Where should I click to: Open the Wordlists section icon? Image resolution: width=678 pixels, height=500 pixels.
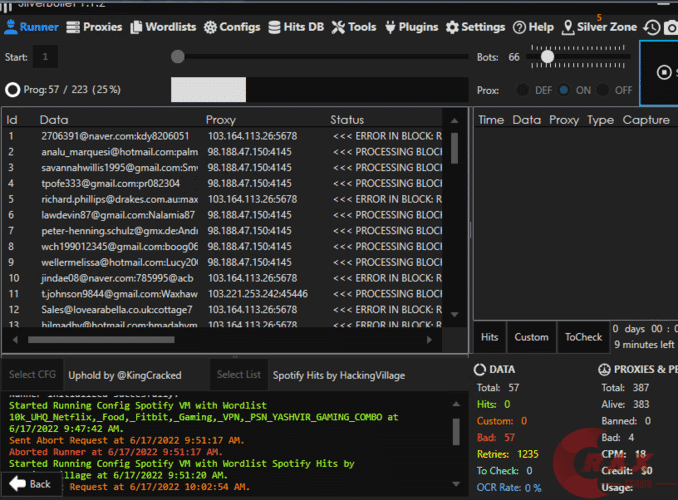[x=137, y=27]
